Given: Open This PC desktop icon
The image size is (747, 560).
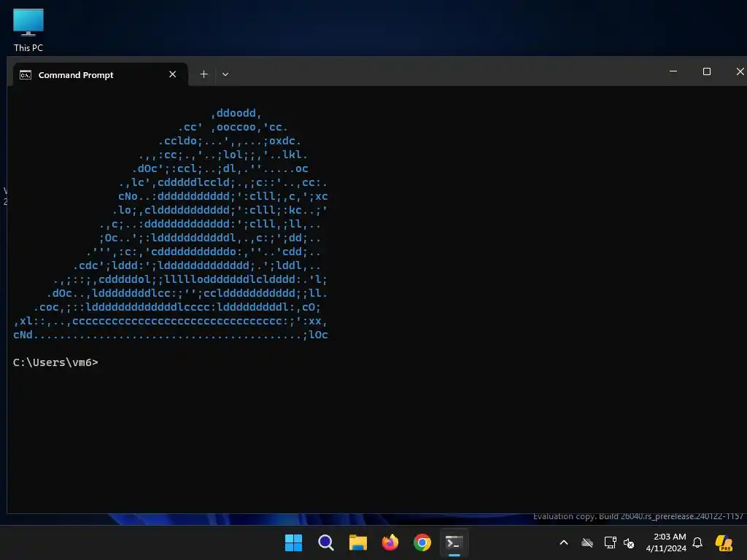Looking at the screenshot, I should (x=28, y=31).
